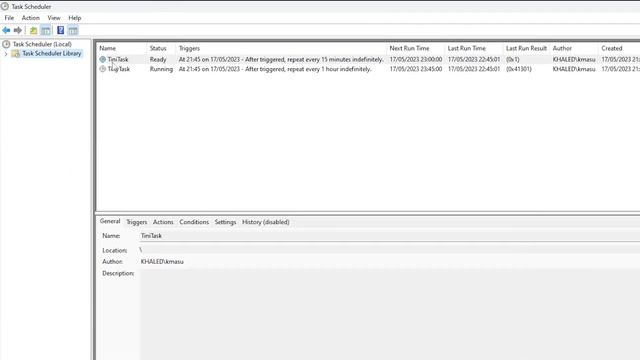This screenshot has height=360, width=640.
Task: Click the Task Scheduler (Local) clock icon
Action: (x=6, y=44)
